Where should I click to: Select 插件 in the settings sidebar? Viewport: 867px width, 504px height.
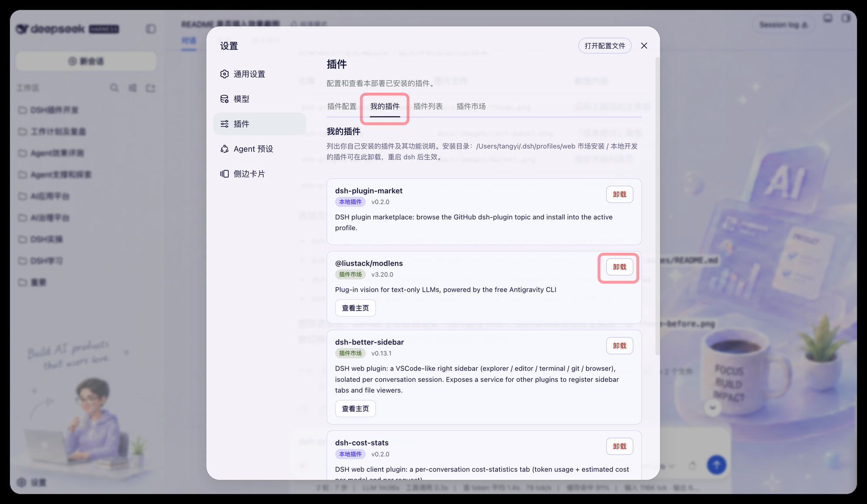tap(259, 124)
